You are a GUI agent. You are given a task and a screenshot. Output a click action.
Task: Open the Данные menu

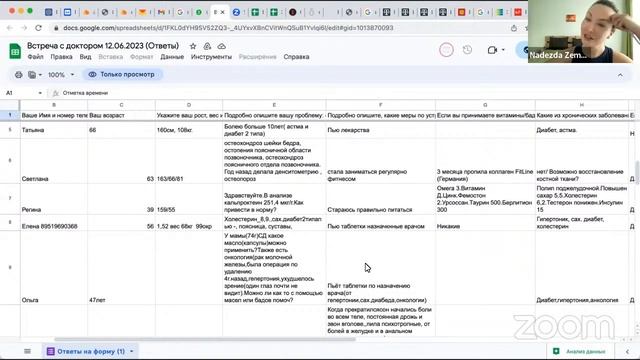click(x=172, y=57)
